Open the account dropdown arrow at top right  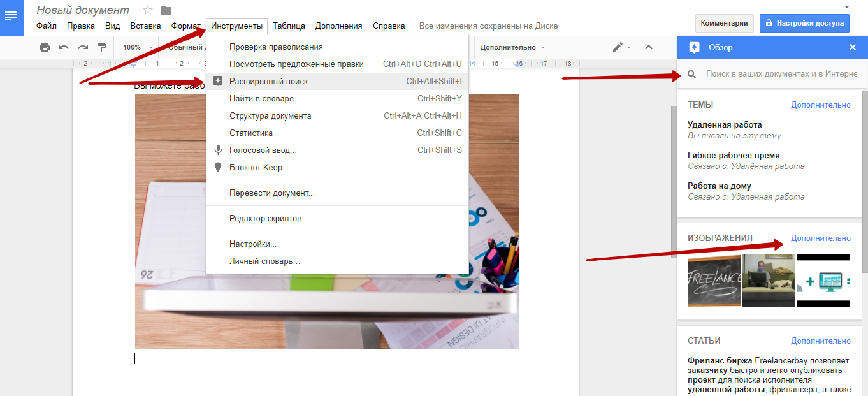[846, 6]
